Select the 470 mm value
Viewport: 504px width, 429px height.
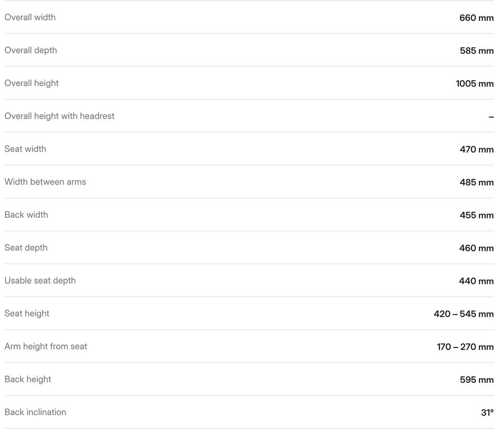pyautogui.click(x=477, y=149)
